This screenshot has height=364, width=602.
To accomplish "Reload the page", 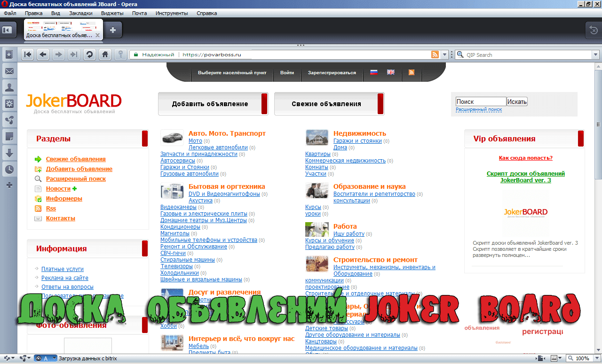I will coord(89,54).
